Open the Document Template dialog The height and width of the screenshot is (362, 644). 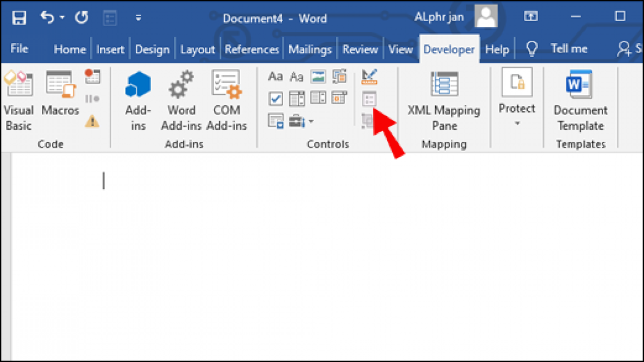pyautogui.click(x=580, y=98)
